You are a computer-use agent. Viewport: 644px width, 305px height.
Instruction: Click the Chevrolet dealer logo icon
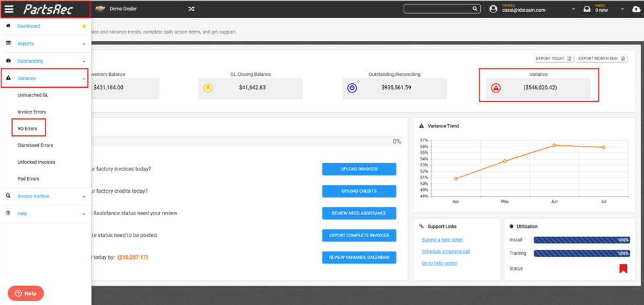tap(100, 9)
